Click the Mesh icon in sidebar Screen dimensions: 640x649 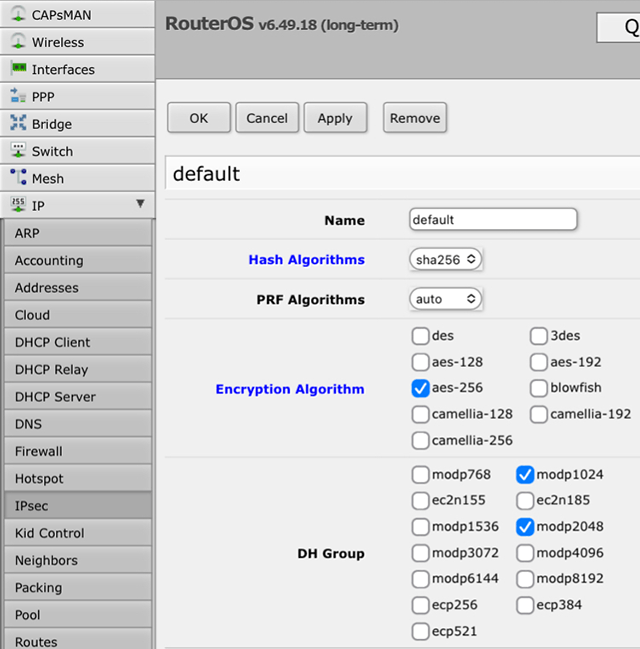point(18,178)
